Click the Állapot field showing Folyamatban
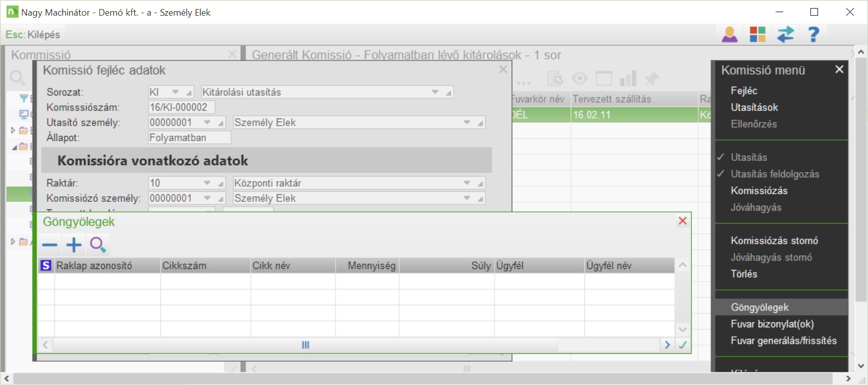The height and width of the screenshot is (385, 868). point(190,137)
